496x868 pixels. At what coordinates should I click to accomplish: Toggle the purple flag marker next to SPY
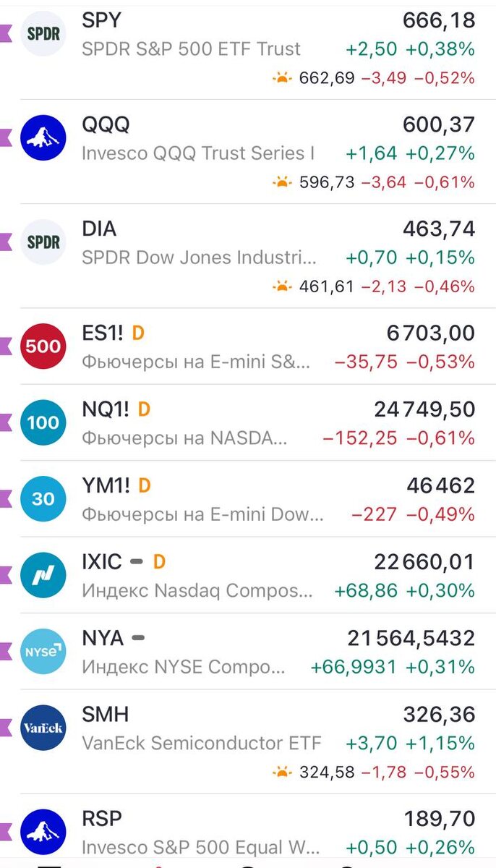coord(4,33)
